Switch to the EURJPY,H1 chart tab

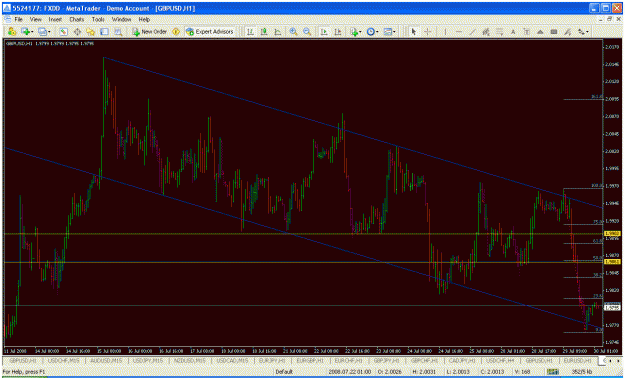click(x=272, y=360)
